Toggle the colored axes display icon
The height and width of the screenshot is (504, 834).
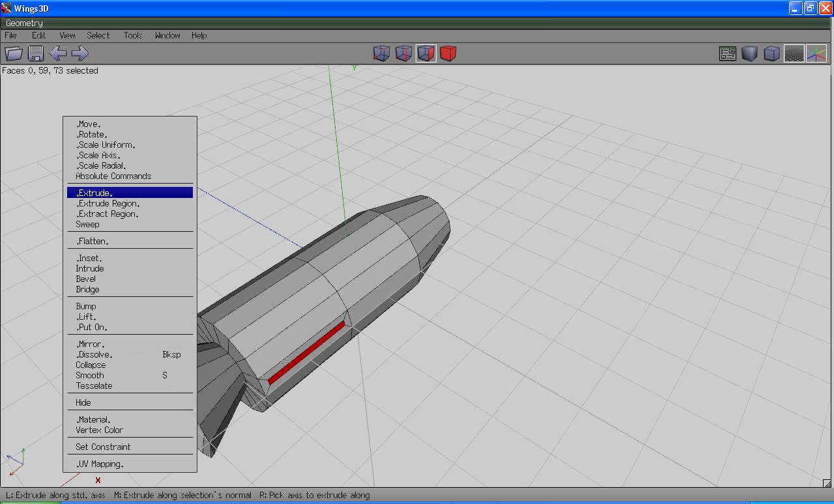click(x=816, y=53)
